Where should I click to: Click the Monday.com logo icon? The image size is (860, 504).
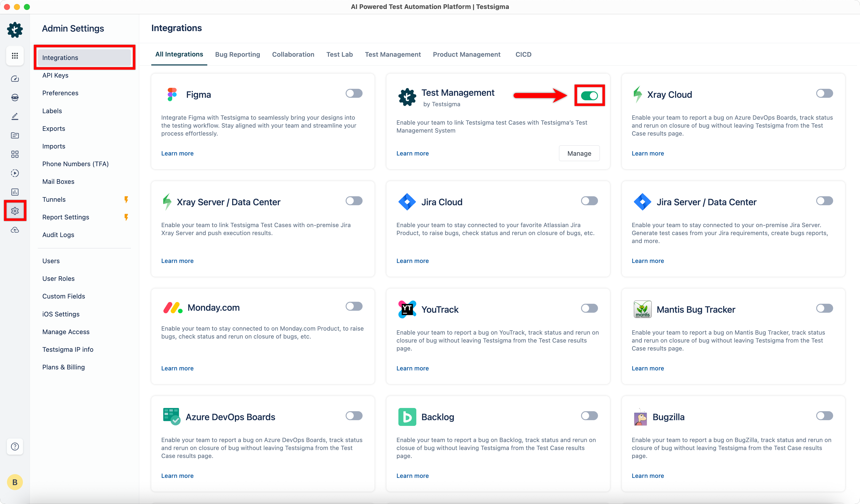[x=173, y=307]
